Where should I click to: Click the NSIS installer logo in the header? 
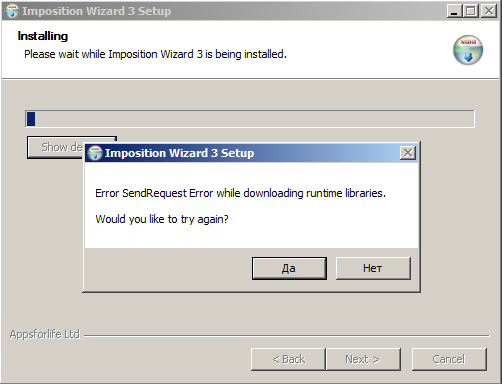468,50
